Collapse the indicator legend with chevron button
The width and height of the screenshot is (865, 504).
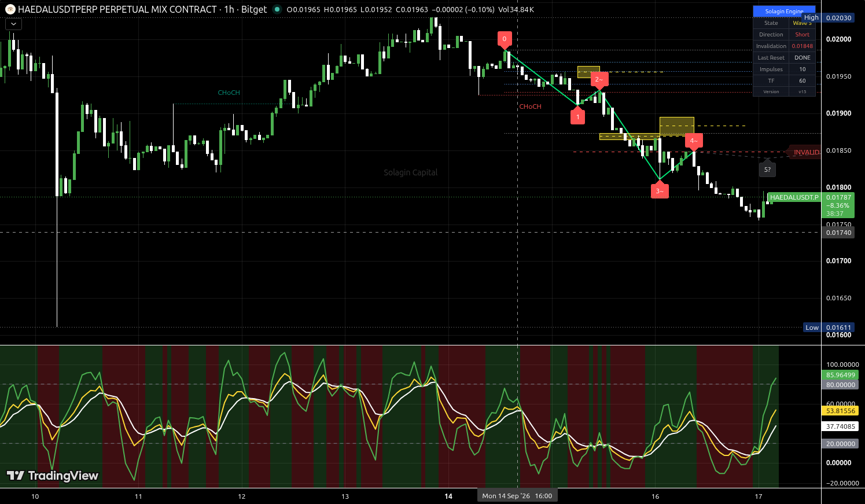(x=13, y=24)
